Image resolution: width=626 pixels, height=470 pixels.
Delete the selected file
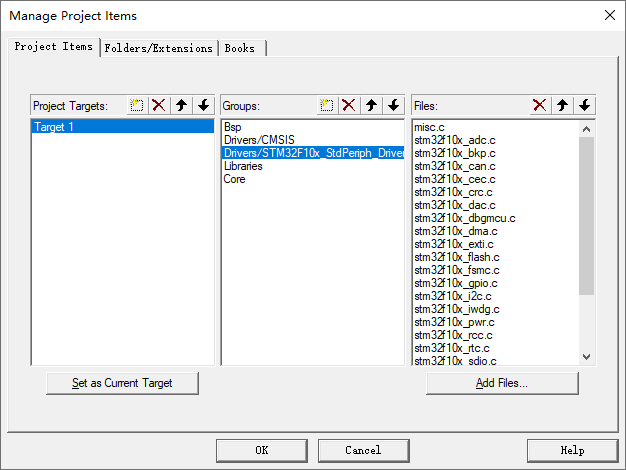(x=540, y=105)
